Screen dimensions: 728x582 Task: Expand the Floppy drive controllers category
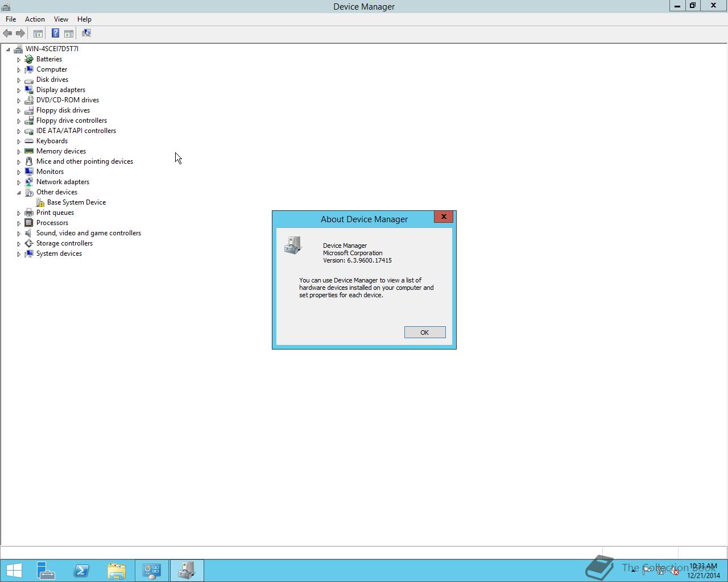click(19, 121)
